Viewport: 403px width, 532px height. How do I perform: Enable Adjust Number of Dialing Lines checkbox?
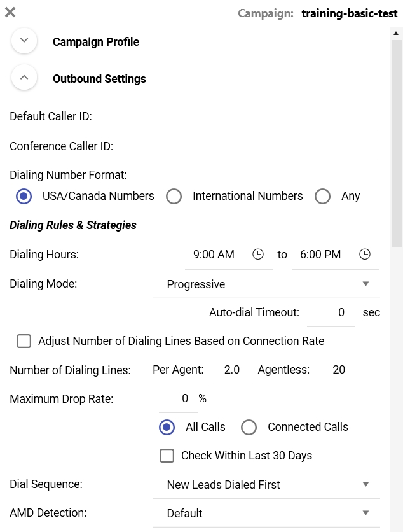pos(24,341)
